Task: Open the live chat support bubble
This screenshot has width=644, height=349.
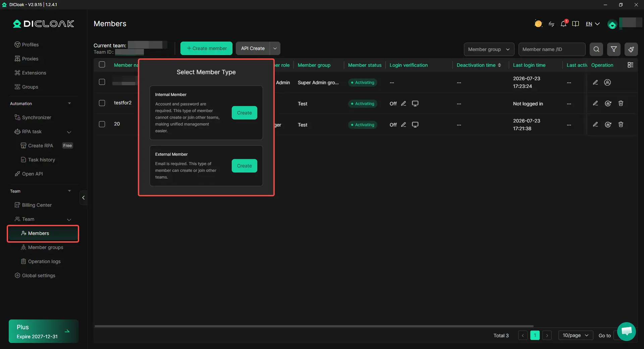Action: coord(627,331)
